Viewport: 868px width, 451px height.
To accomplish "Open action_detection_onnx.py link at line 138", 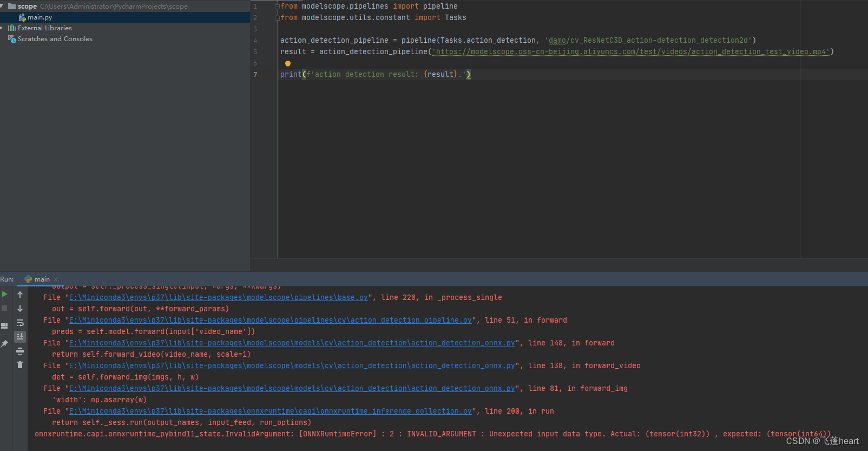I will coord(292,366).
